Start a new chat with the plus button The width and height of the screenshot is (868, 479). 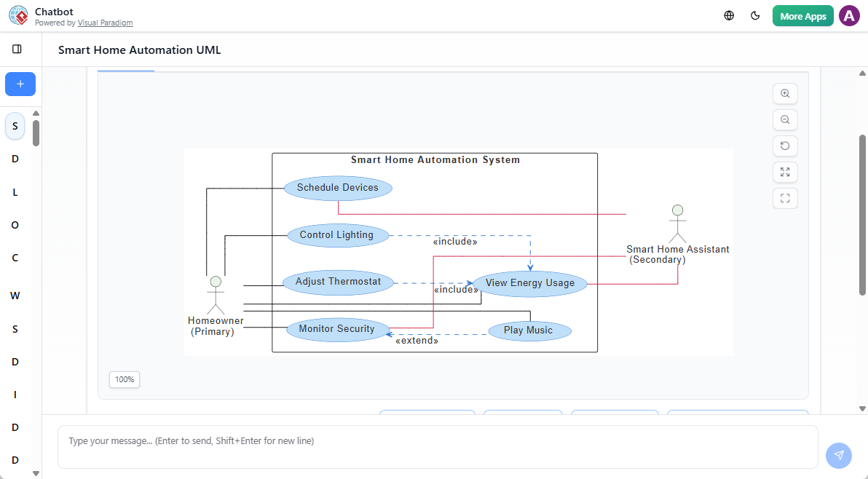20,84
